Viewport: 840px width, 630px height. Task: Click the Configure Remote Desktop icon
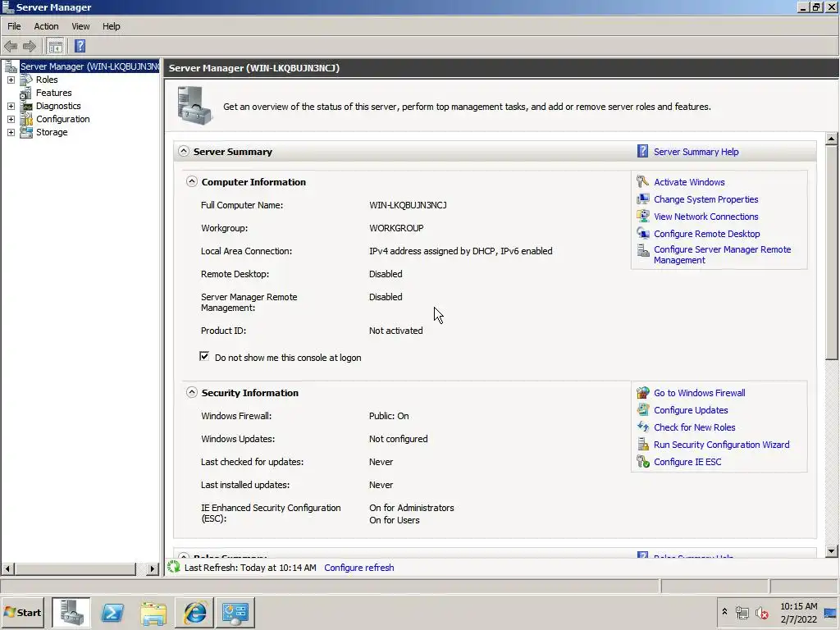pyautogui.click(x=643, y=234)
